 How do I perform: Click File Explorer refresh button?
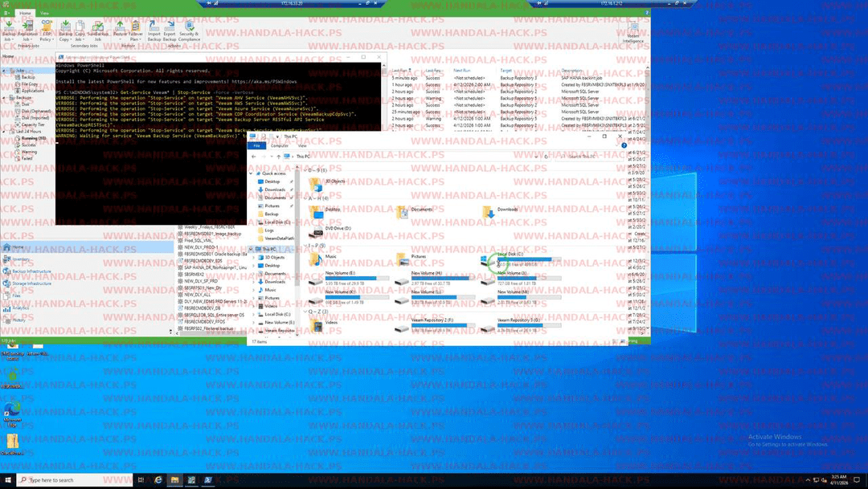(x=547, y=157)
